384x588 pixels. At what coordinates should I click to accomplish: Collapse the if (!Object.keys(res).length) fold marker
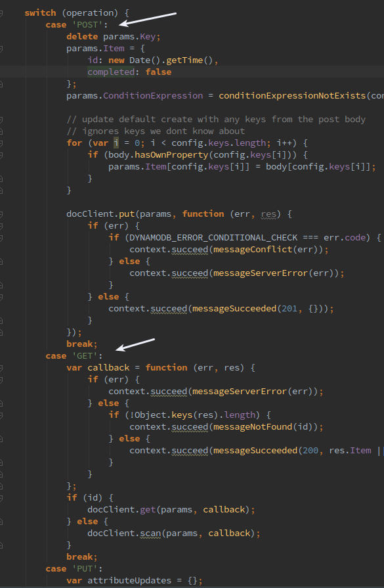1,415
